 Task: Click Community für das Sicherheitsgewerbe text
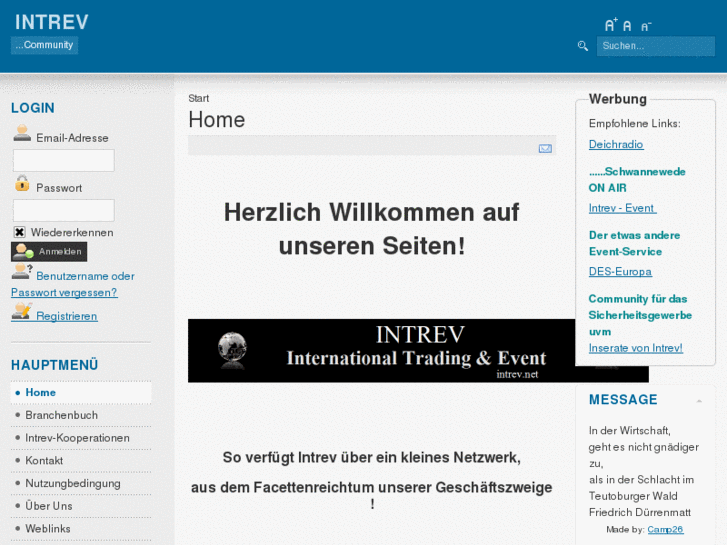(640, 315)
